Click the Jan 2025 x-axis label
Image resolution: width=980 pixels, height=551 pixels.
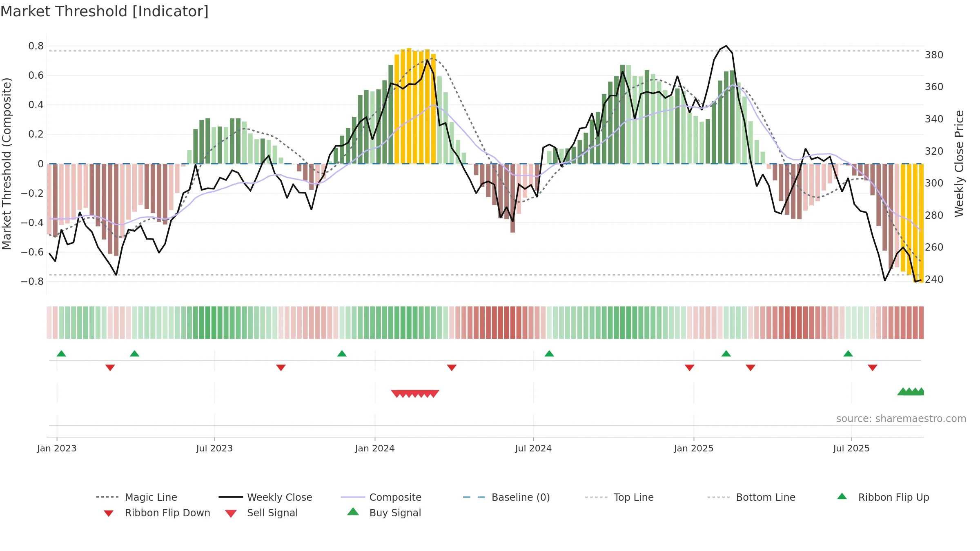click(694, 449)
